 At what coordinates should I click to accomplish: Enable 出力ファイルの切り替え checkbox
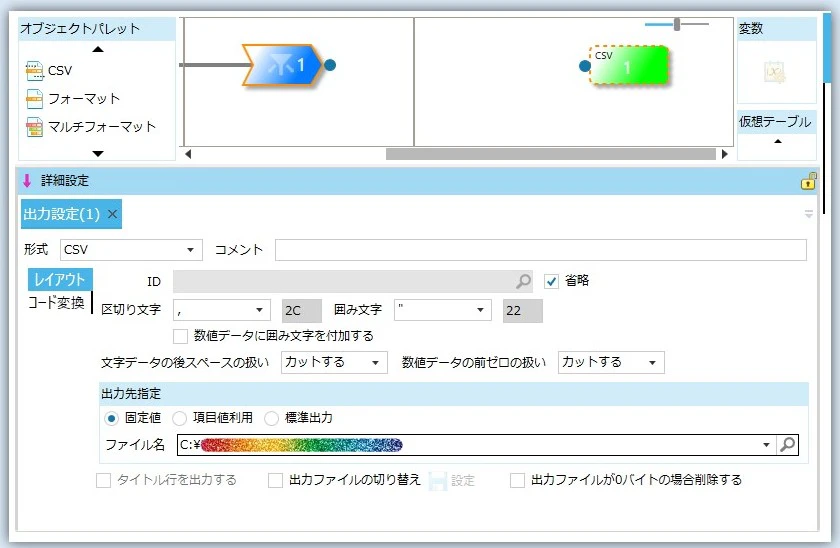pos(275,481)
